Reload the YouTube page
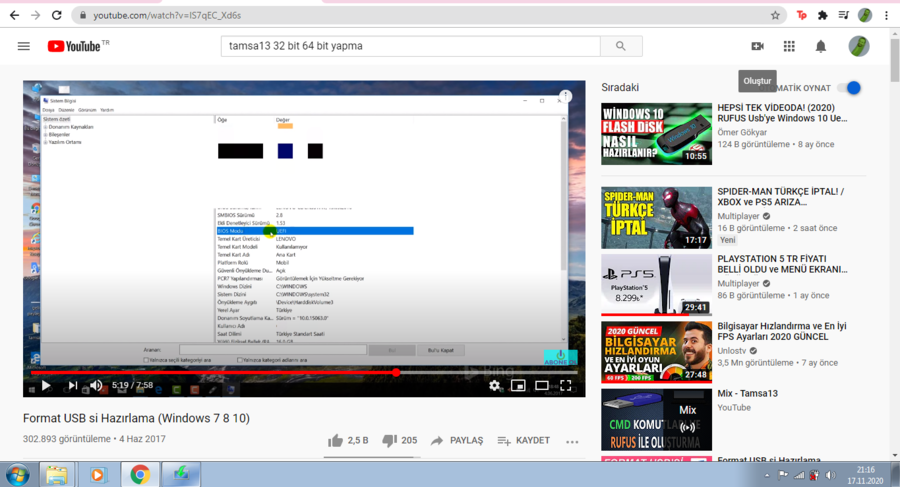The image size is (900, 487). click(56, 16)
